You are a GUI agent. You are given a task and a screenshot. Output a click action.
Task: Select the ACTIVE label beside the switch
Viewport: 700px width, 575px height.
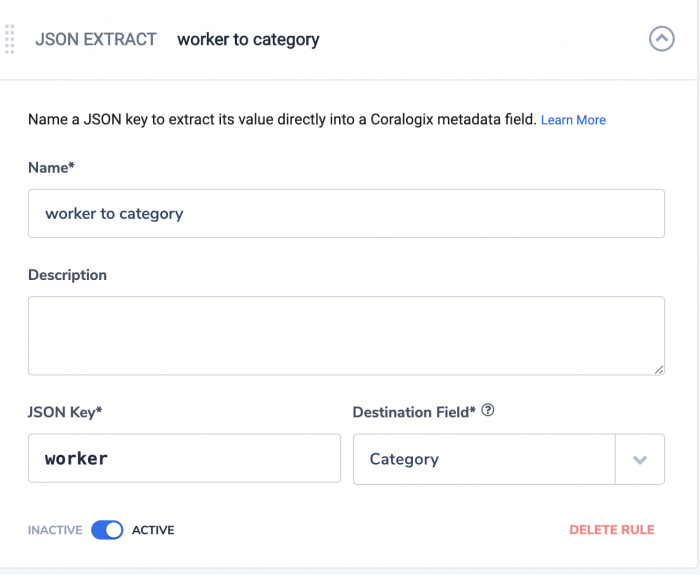pos(153,530)
